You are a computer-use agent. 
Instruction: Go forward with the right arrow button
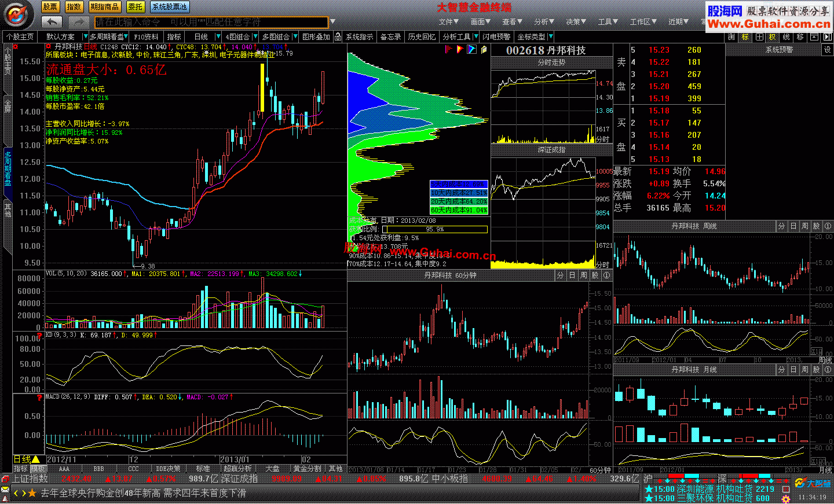[x=78, y=22]
